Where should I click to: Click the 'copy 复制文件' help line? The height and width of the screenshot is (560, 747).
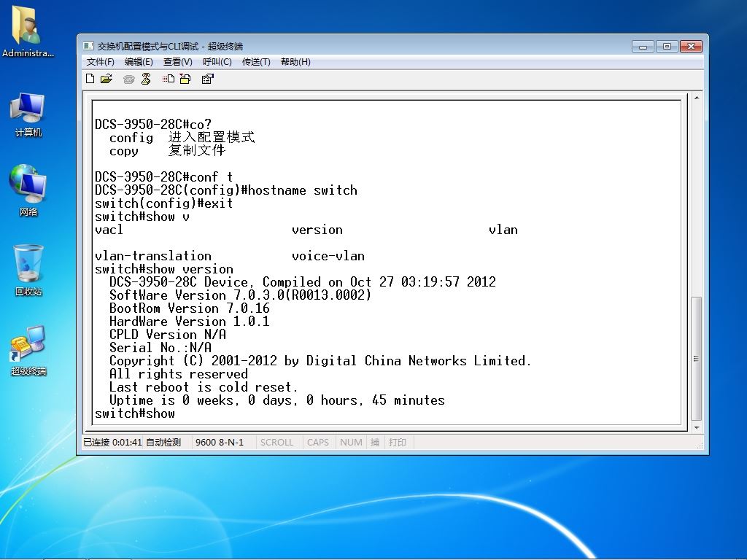coord(167,151)
